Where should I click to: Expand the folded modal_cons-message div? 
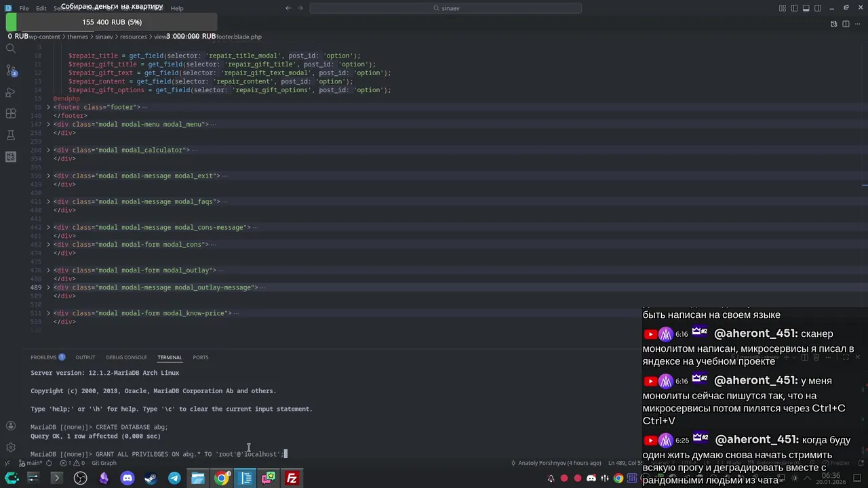47,227
